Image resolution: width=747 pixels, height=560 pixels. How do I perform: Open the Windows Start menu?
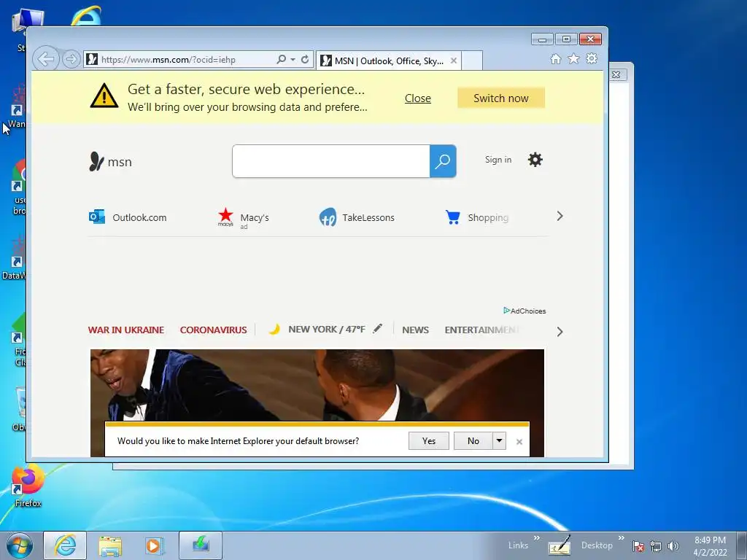[19, 545]
